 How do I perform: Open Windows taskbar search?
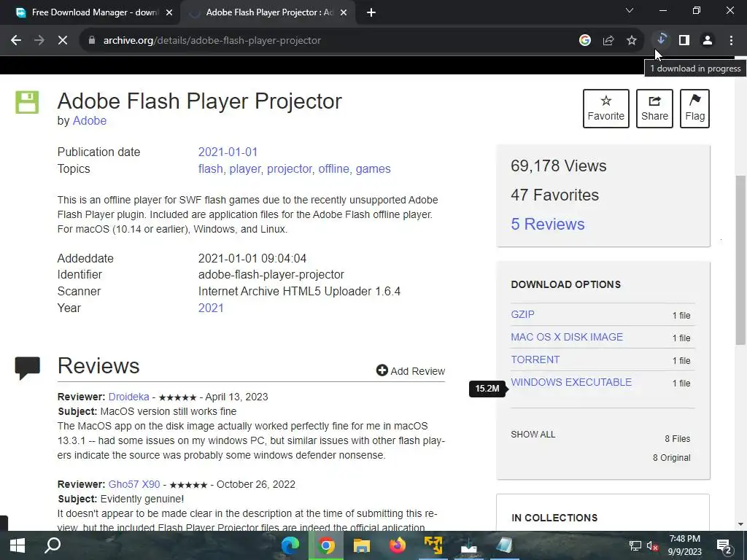tap(53, 545)
